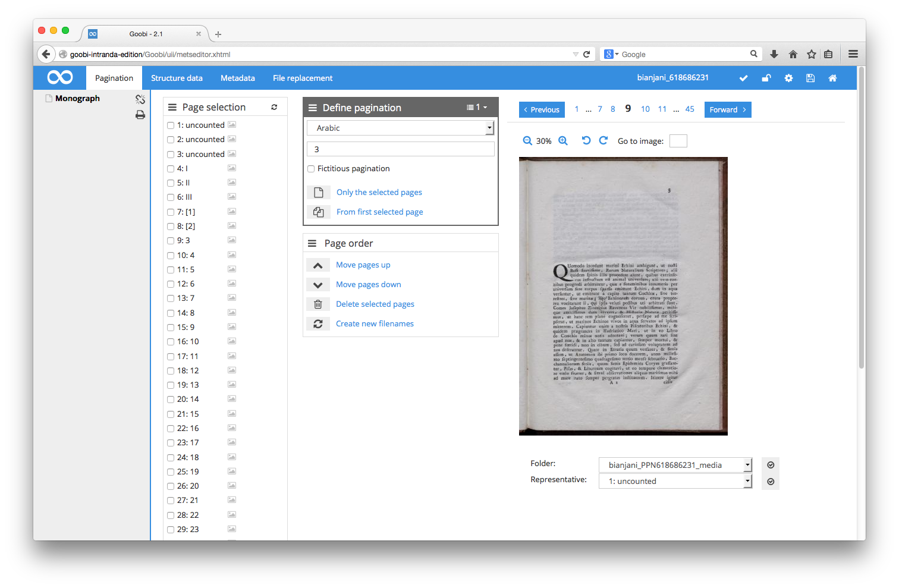
Task: Check the box for 4: I
Action: (x=171, y=169)
